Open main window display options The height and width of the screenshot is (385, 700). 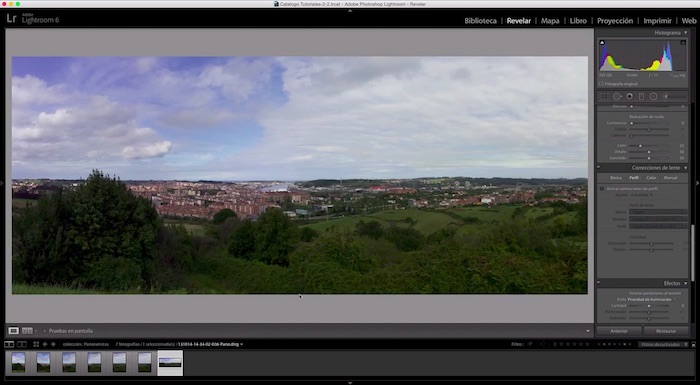click(x=9, y=344)
